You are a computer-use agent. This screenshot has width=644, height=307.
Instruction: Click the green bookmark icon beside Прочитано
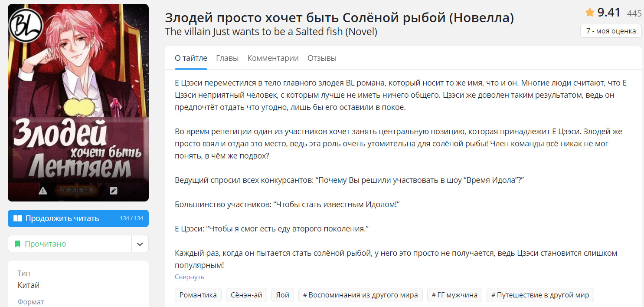click(x=18, y=244)
